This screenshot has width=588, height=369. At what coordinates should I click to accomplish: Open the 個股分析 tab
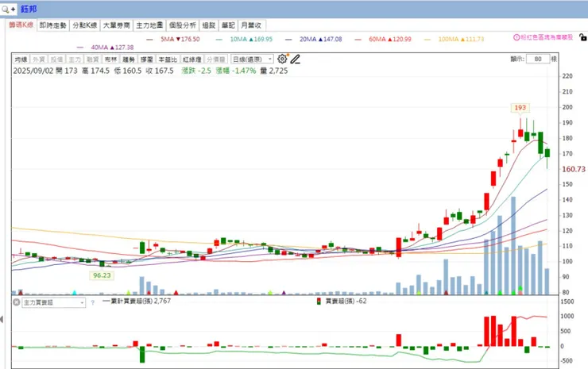point(183,25)
